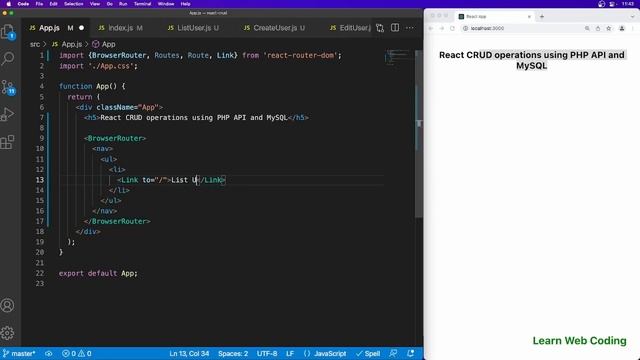Click browser zoom magnifier icon

click(x=587, y=28)
